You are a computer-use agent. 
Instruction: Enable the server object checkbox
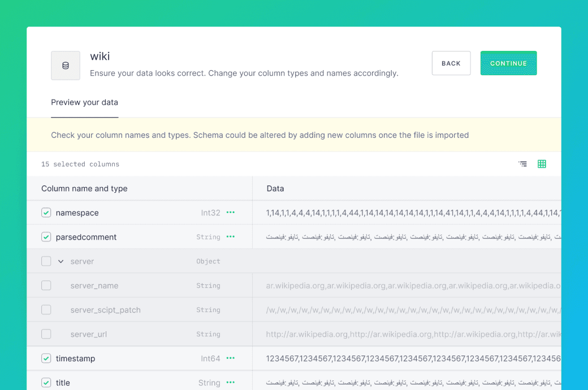click(x=46, y=261)
